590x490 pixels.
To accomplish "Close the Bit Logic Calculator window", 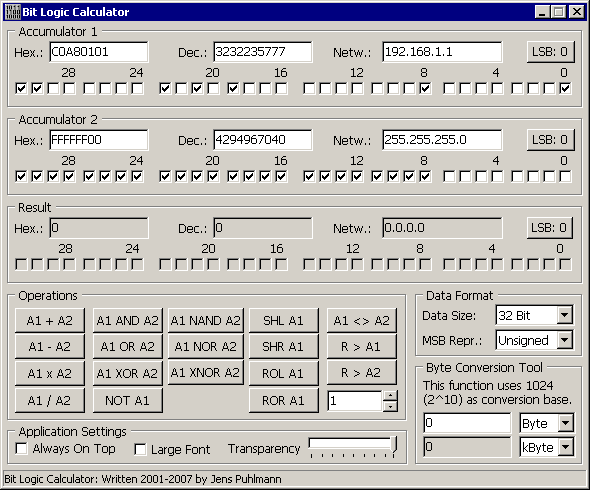I will pyautogui.click(x=577, y=12).
